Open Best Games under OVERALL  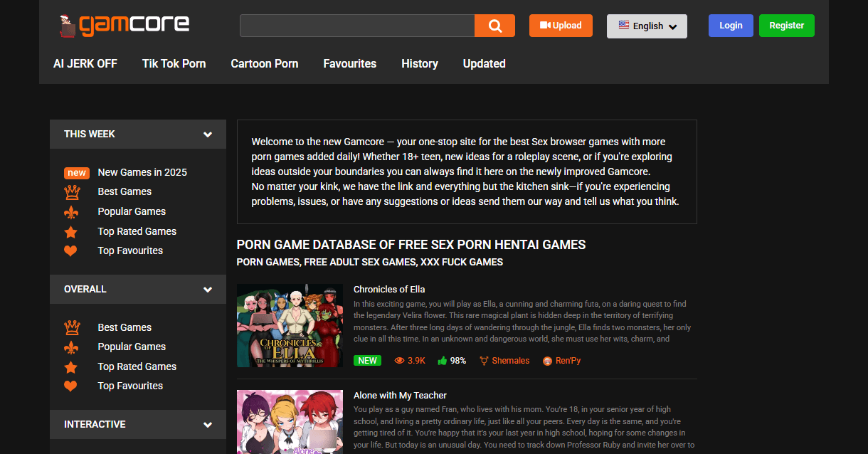(125, 327)
